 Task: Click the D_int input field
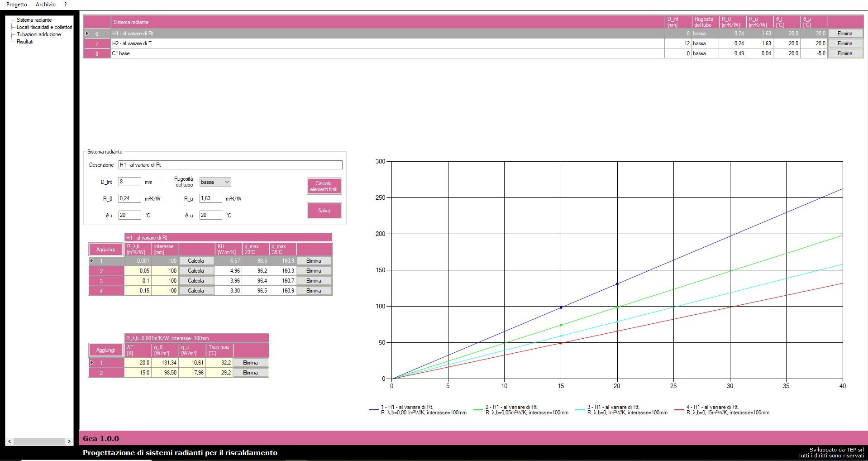tap(130, 182)
